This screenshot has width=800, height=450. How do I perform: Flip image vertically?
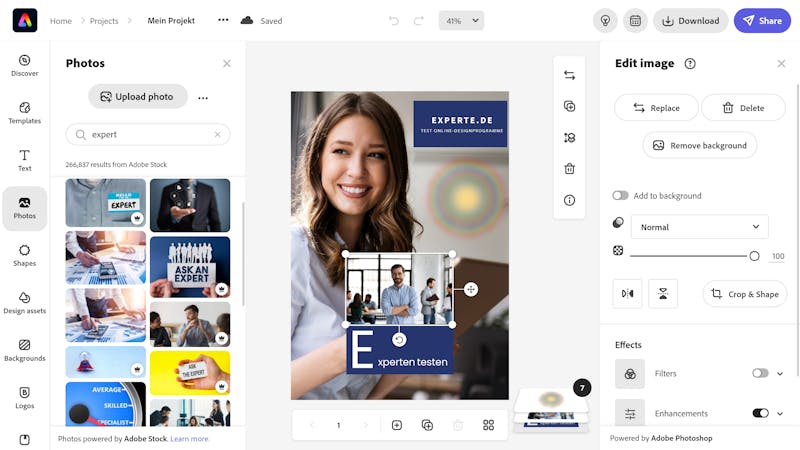663,293
